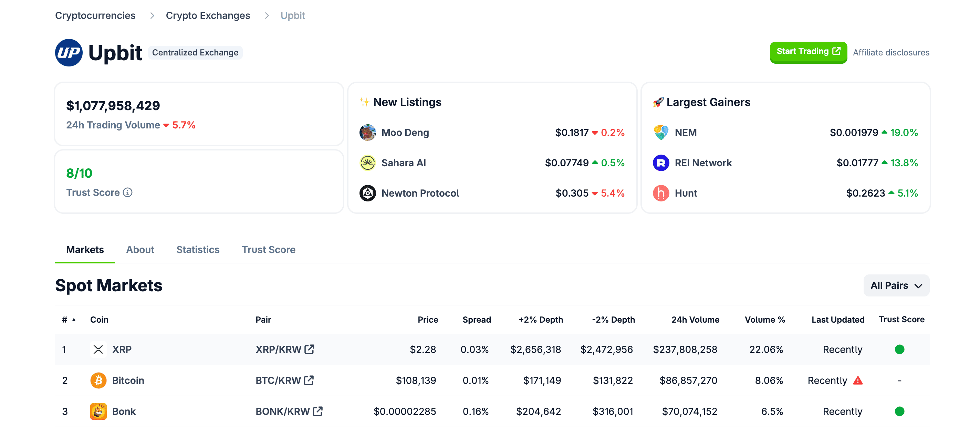Click the REI Network gainer name

(x=703, y=163)
